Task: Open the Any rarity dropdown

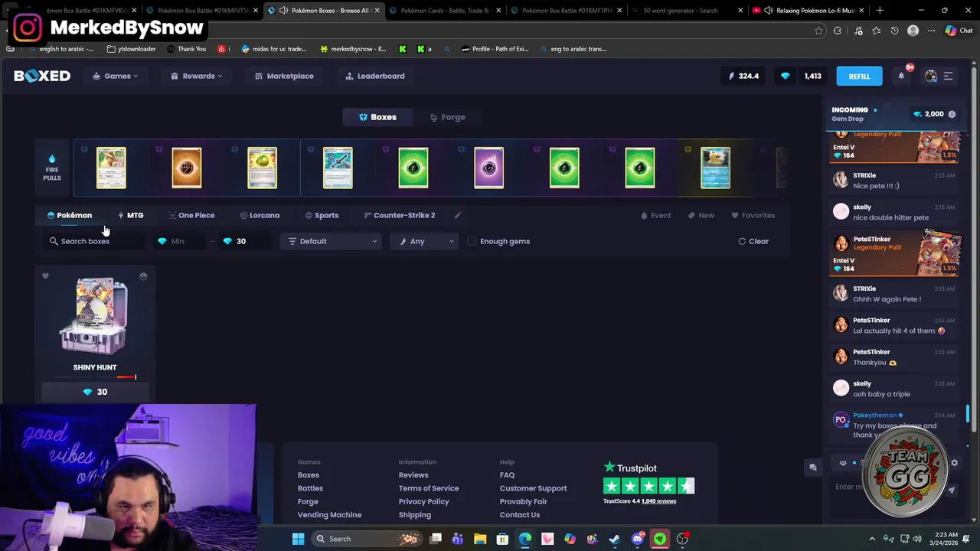Action: 426,241
